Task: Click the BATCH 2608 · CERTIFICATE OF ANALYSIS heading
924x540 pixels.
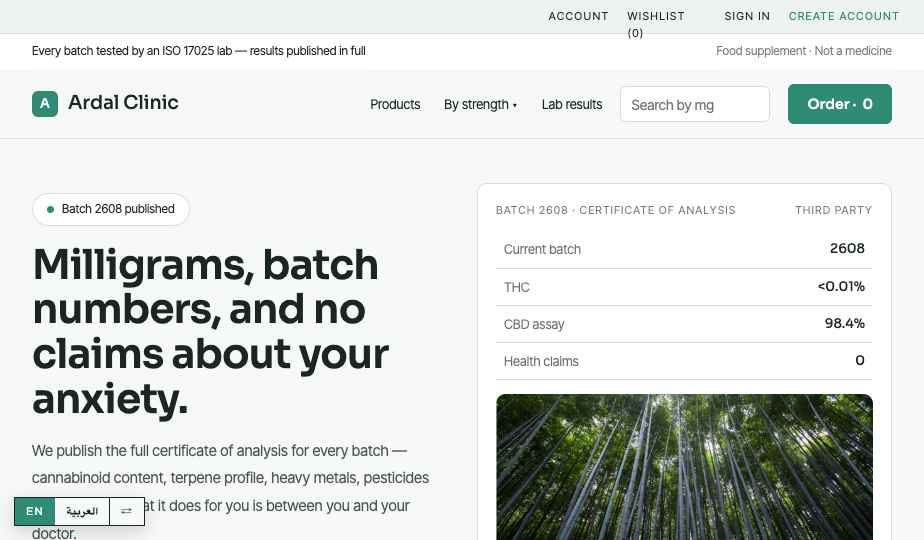Action: (x=616, y=210)
